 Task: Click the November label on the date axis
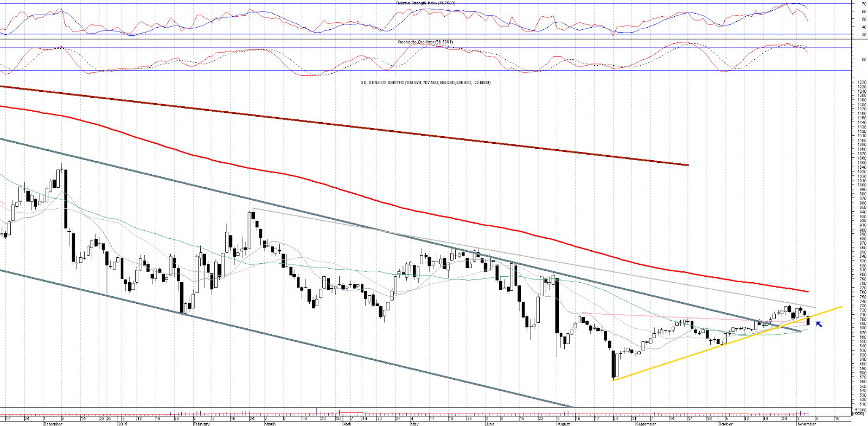click(x=806, y=424)
